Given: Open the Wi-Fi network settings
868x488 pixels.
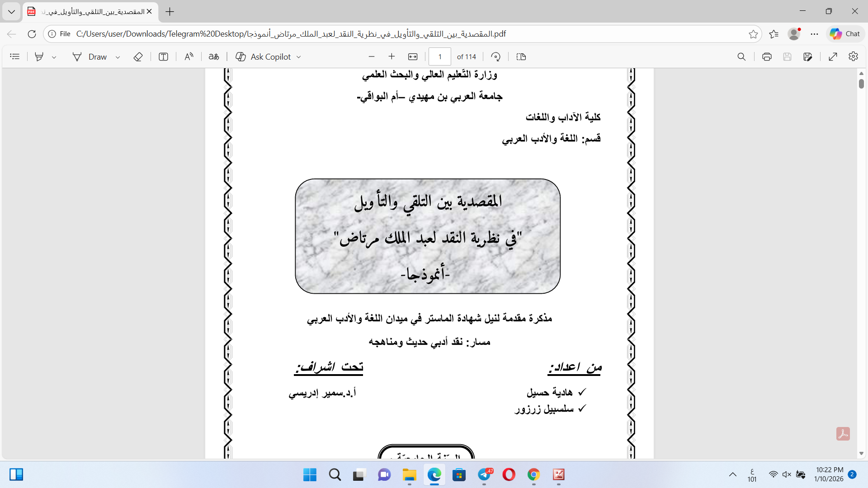Looking at the screenshot, I should tap(774, 474).
